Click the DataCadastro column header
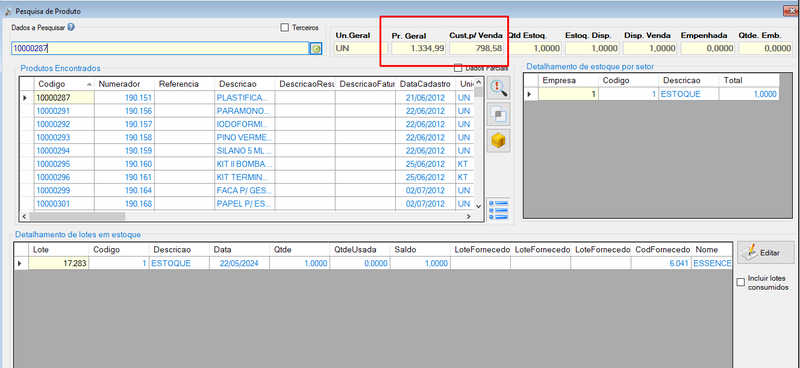 tap(426, 84)
